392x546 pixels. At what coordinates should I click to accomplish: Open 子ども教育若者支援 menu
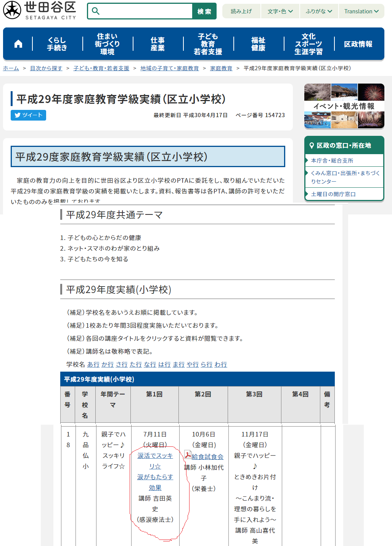208,44
